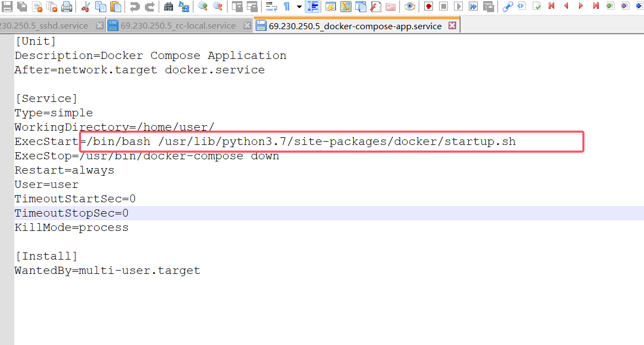The image size is (644, 345).
Task: Click the document with code brackets icon
Action: 522,6
